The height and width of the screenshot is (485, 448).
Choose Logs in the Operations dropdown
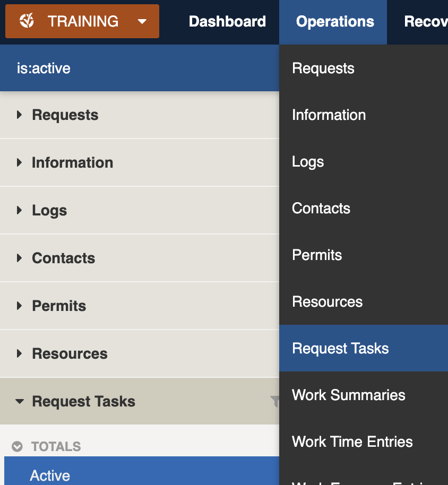308,162
